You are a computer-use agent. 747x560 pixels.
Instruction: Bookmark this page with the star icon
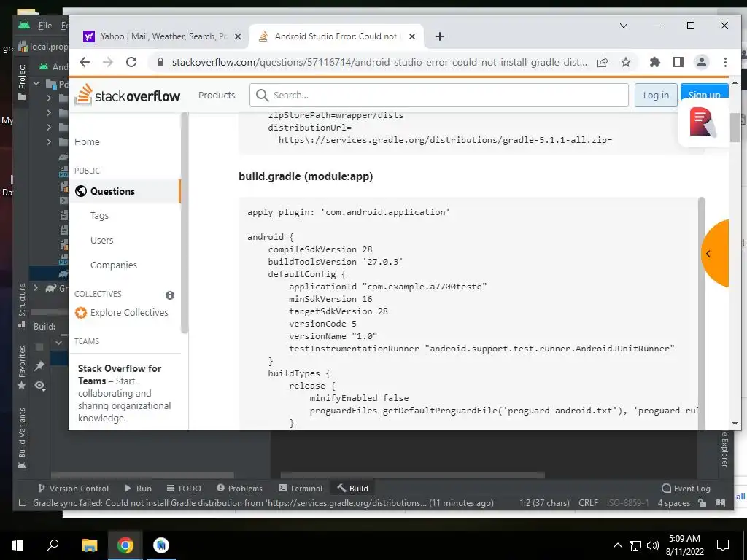tap(625, 62)
